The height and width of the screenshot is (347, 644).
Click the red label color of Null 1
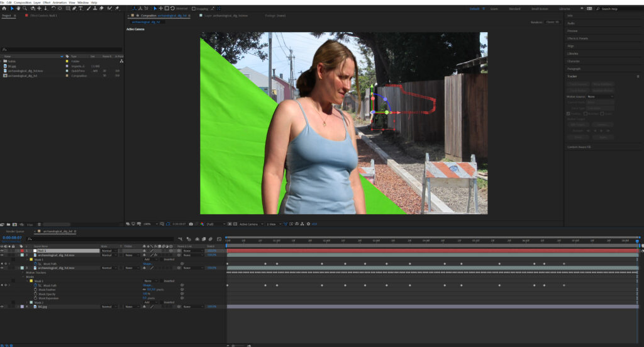22,251
